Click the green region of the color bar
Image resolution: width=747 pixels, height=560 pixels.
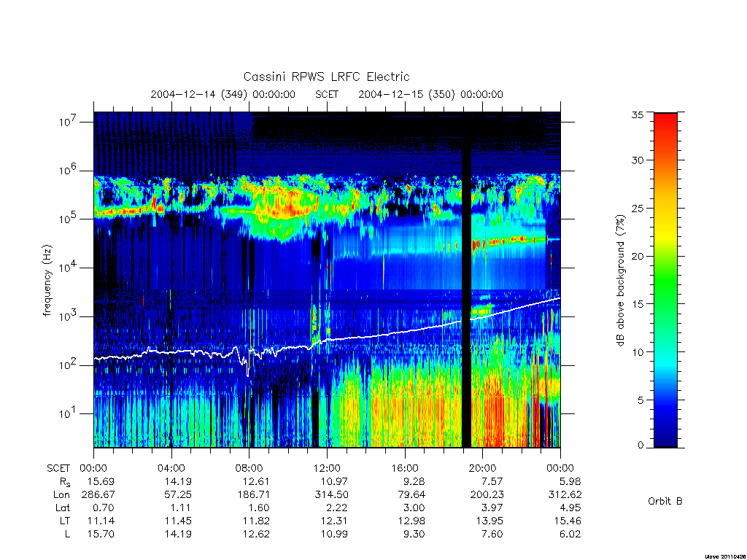(665, 286)
